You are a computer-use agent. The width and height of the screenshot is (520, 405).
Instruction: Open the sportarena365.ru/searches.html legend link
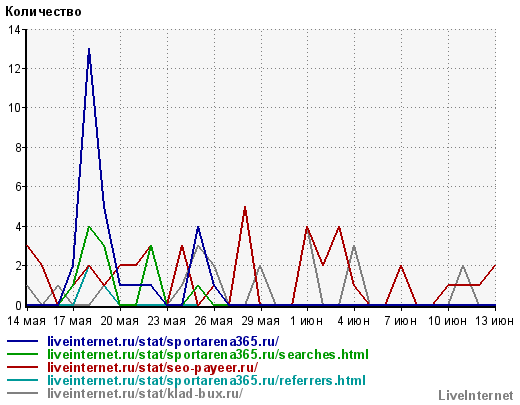coord(208,354)
